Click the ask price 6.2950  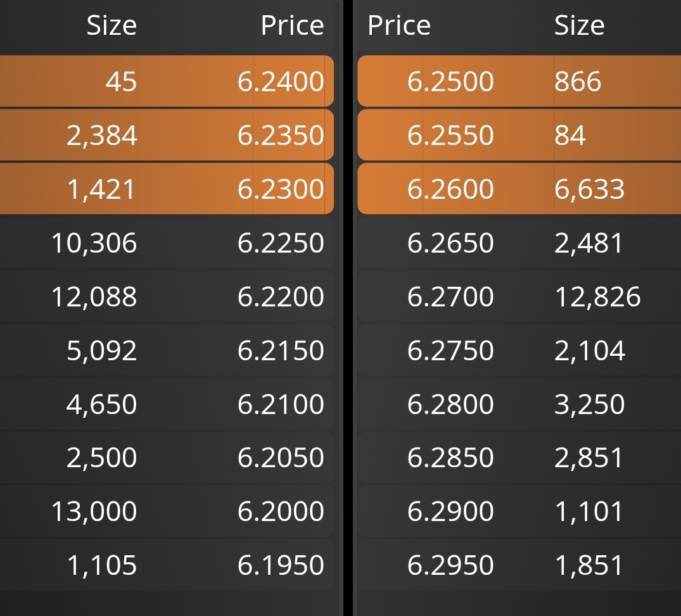[450, 565]
